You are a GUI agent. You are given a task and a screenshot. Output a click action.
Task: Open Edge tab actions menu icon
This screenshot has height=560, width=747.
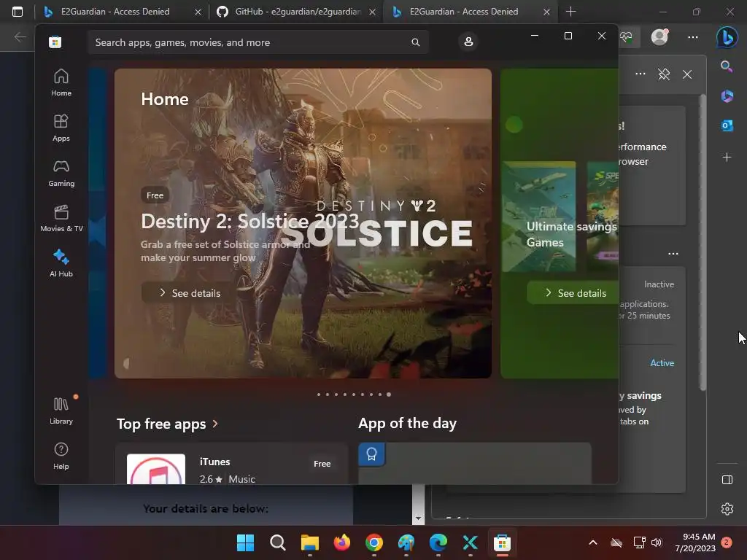(x=18, y=12)
